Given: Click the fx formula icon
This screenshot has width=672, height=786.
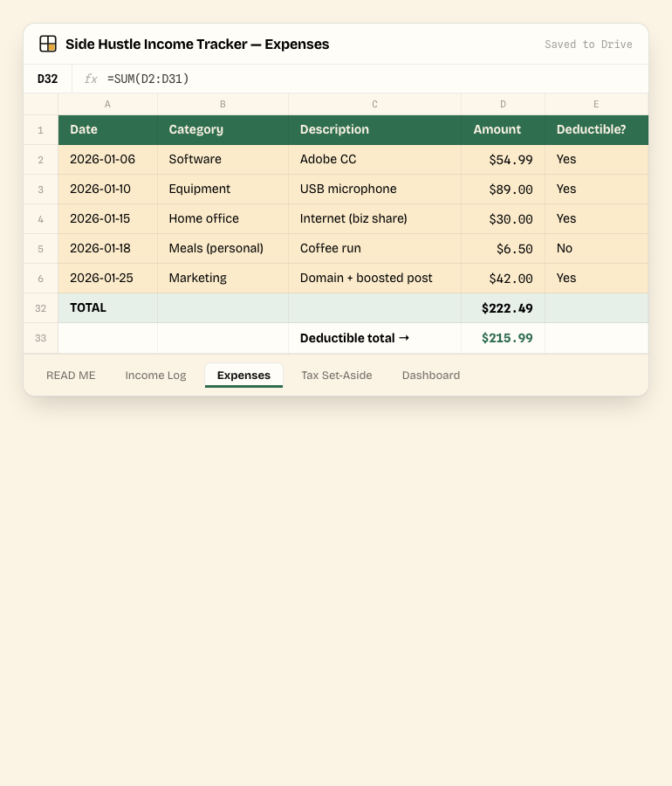Looking at the screenshot, I should click(x=91, y=79).
